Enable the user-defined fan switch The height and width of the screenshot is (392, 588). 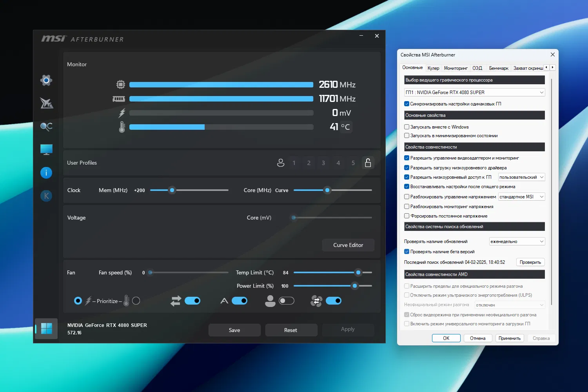click(x=287, y=301)
